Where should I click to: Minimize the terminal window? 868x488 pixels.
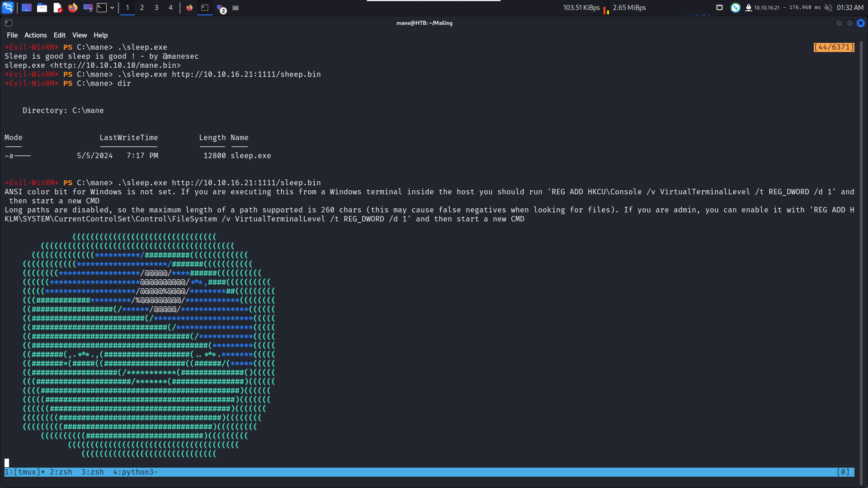[x=839, y=23]
